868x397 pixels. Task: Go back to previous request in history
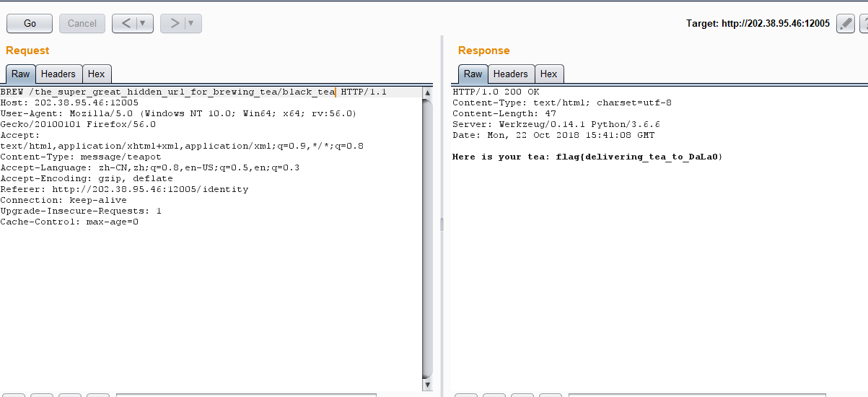(126, 23)
